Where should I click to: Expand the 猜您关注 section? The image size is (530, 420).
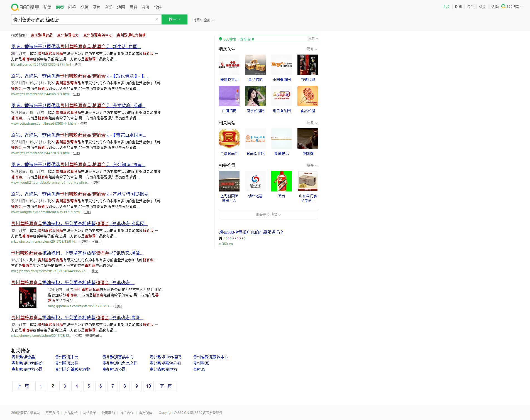312,49
